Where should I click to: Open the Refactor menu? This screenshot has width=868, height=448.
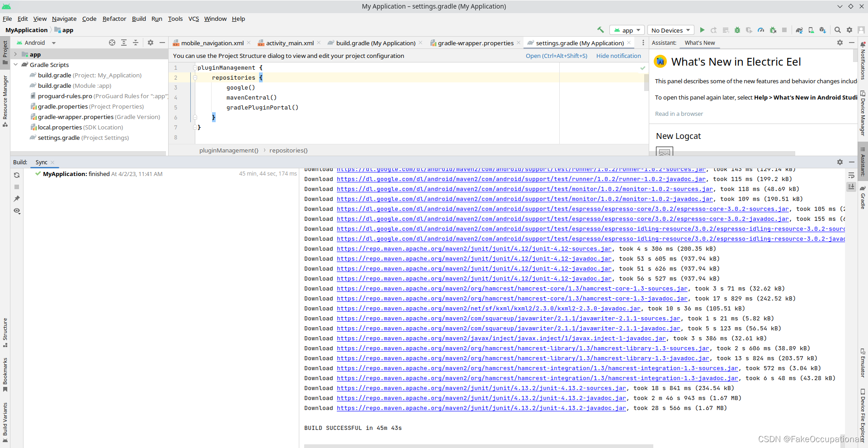[114, 19]
